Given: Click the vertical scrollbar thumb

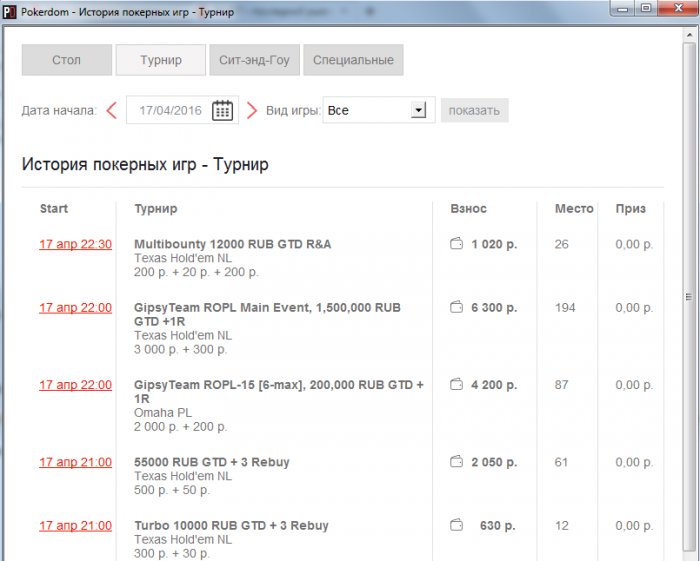Looking at the screenshot, I should (x=689, y=297).
